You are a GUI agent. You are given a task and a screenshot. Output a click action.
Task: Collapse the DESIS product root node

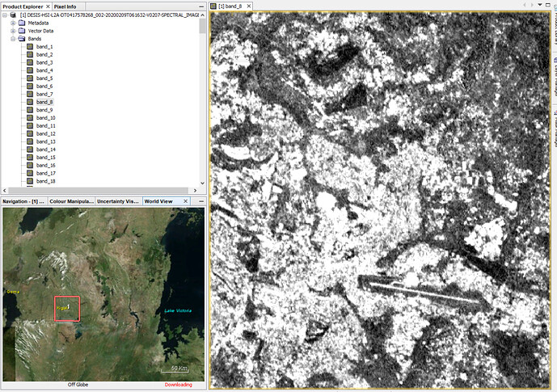[x=5, y=15]
